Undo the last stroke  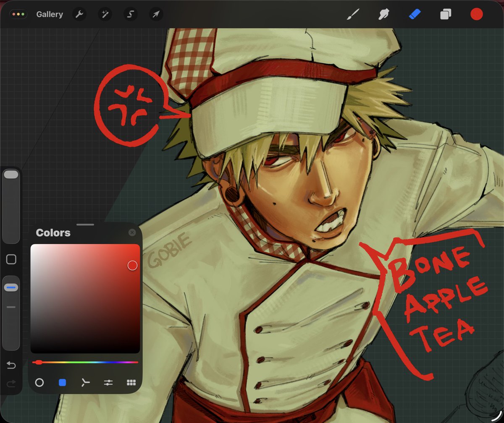11,366
